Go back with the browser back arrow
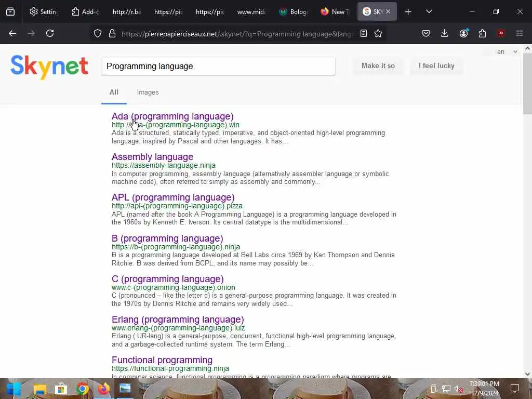The height and width of the screenshot is (399, 532). tap(12, 33)
